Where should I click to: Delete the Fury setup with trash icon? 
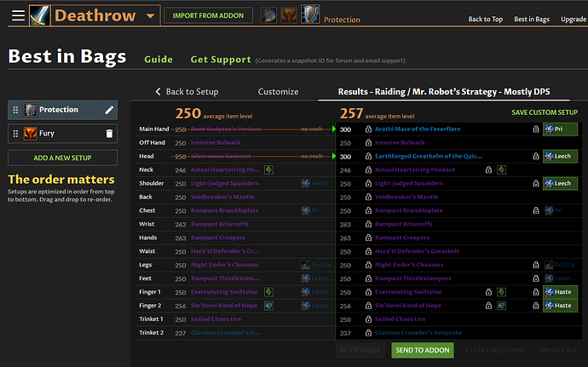(109, 134)
